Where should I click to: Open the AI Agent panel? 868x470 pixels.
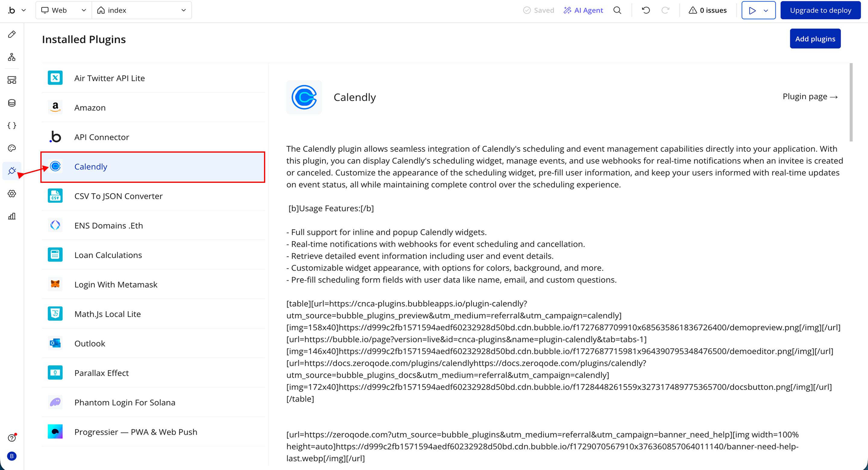coord(583,10)
